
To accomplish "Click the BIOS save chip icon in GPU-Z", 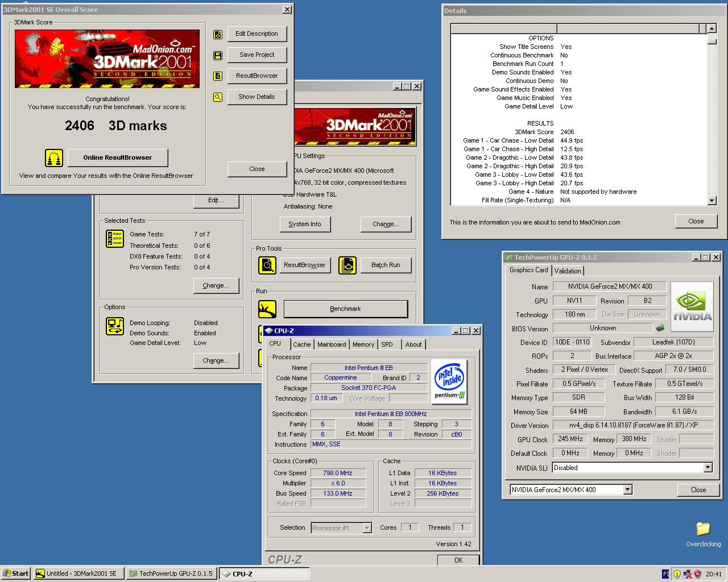I will pyautogui.click(x=660, y=328).
